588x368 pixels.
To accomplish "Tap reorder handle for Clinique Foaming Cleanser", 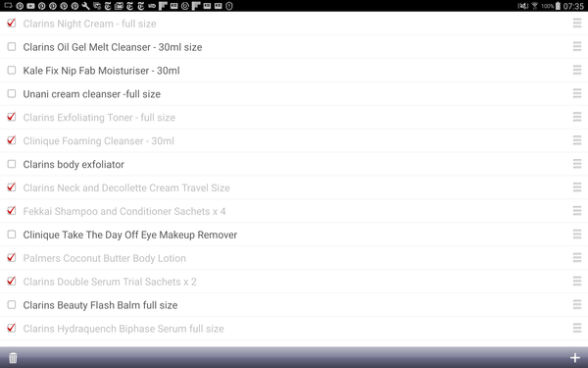I will pyautogui.click(x=577, y=140).
